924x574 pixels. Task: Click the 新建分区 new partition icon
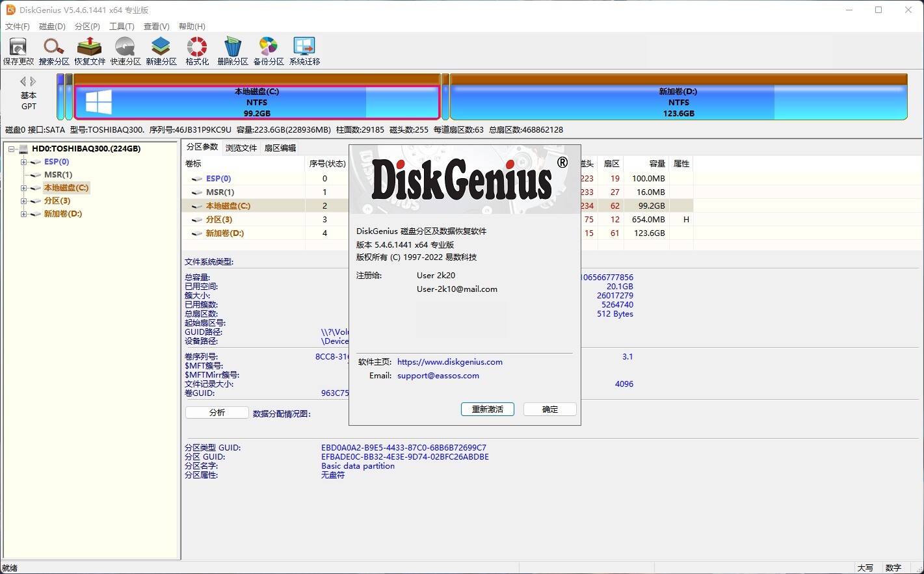click(161, 51)
